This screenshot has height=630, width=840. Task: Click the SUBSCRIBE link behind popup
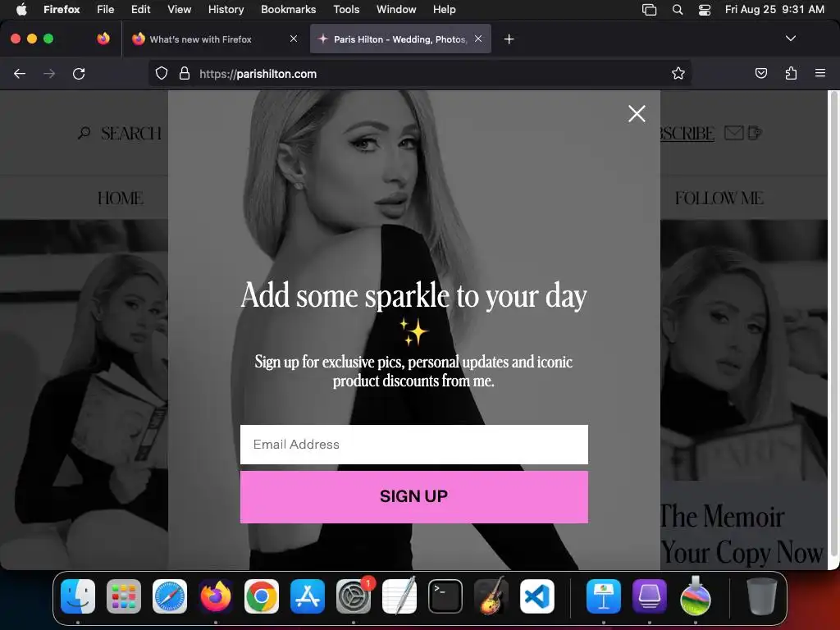[x=687, y=133]
